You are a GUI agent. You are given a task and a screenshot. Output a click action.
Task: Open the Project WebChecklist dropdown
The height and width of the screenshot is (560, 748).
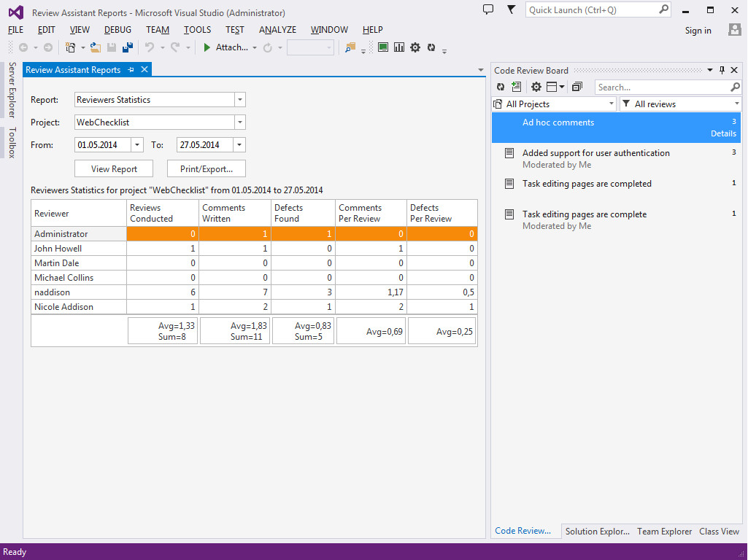pyautogui.click(x=240, y=122)
